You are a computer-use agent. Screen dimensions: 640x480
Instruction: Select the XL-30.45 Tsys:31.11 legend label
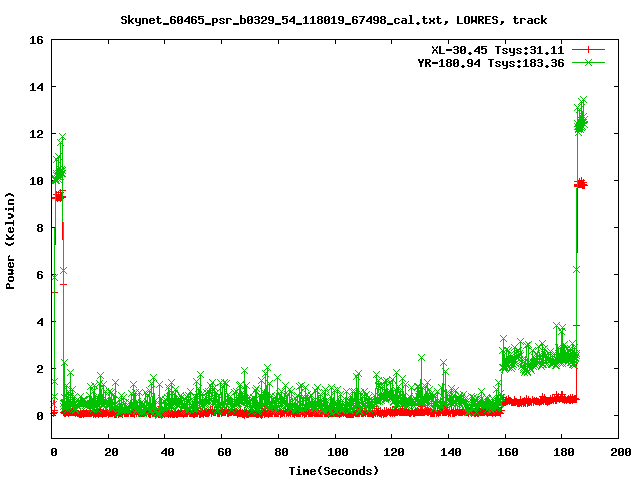[x=498, y=50]
